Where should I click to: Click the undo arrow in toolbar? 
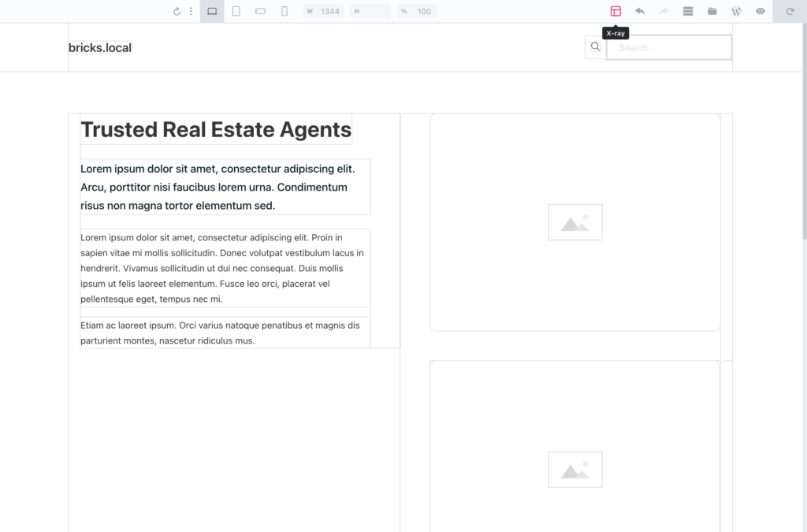(x=640, y=11)
